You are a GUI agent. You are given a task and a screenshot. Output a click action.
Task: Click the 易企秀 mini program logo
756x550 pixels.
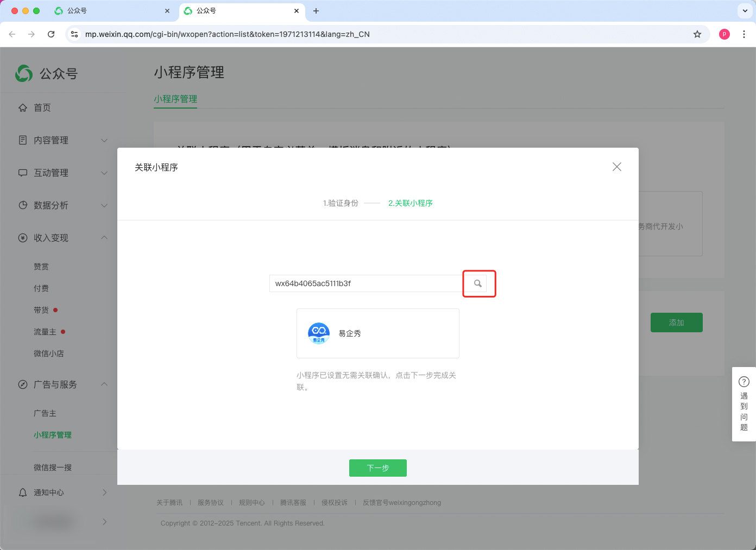[x=319, y=333]
